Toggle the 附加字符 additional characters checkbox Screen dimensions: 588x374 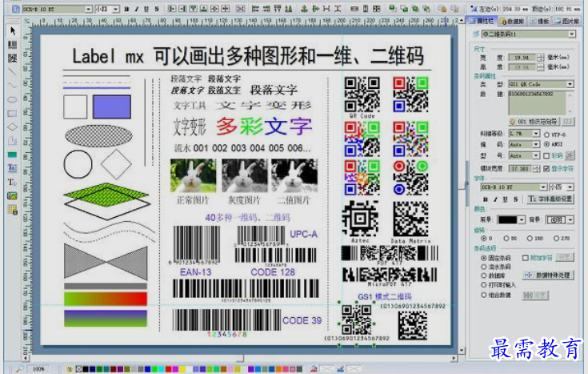(526, 258)
